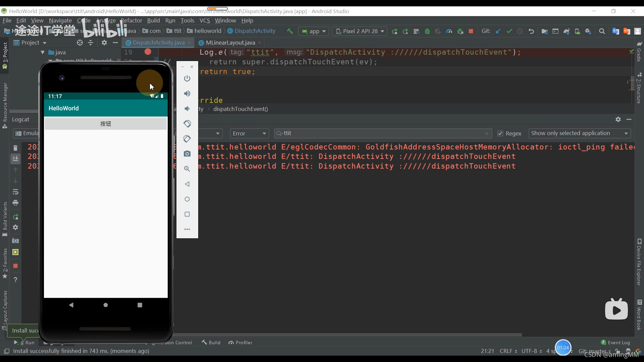The width and height of the screenshot is (644, 362).
Task: Rotate emulator left icon
Action: (187, 124)
